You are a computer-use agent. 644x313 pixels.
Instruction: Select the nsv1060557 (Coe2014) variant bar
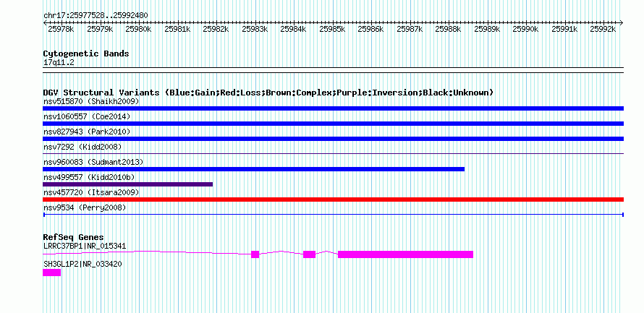333,124
